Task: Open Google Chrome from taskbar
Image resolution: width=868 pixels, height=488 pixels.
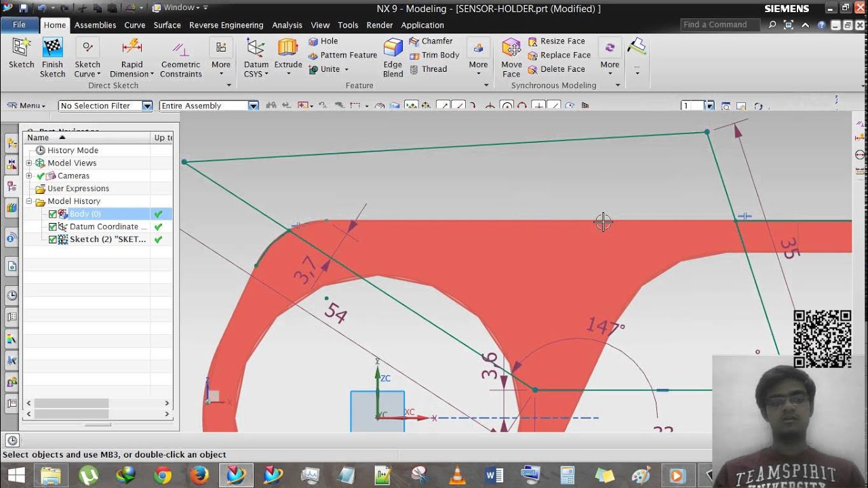Action: [x=163, y=475]
